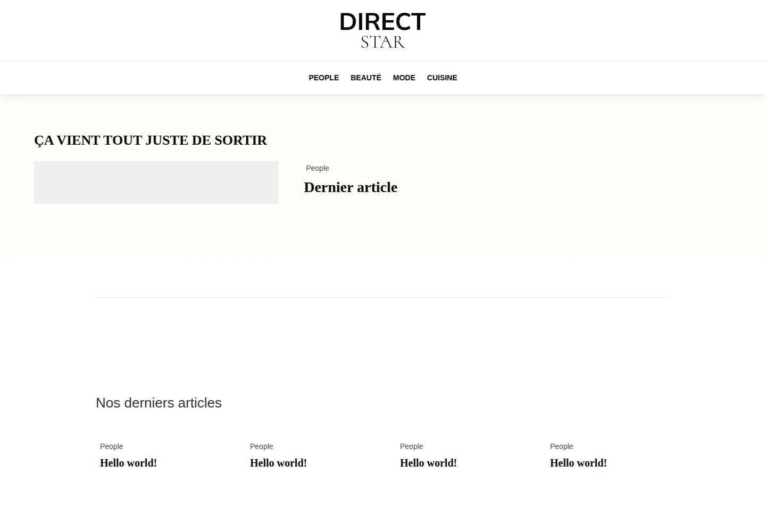Open the BEAUTÉ menu item

[366, 78]
